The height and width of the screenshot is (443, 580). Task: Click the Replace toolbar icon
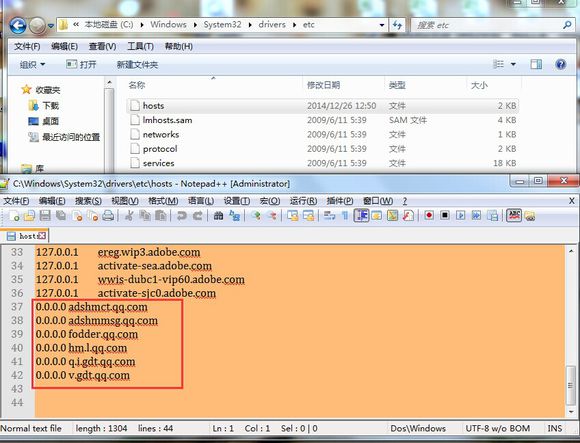pyautogui.click(x=234, y=215)
